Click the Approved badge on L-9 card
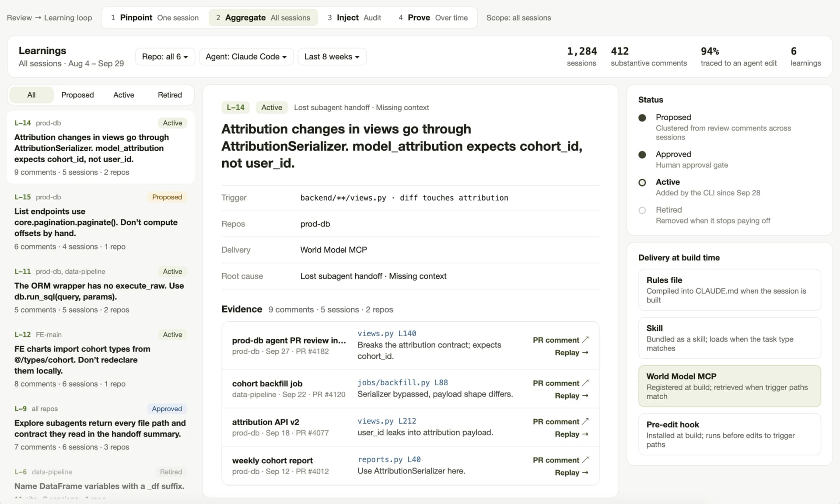 point(167,409)
